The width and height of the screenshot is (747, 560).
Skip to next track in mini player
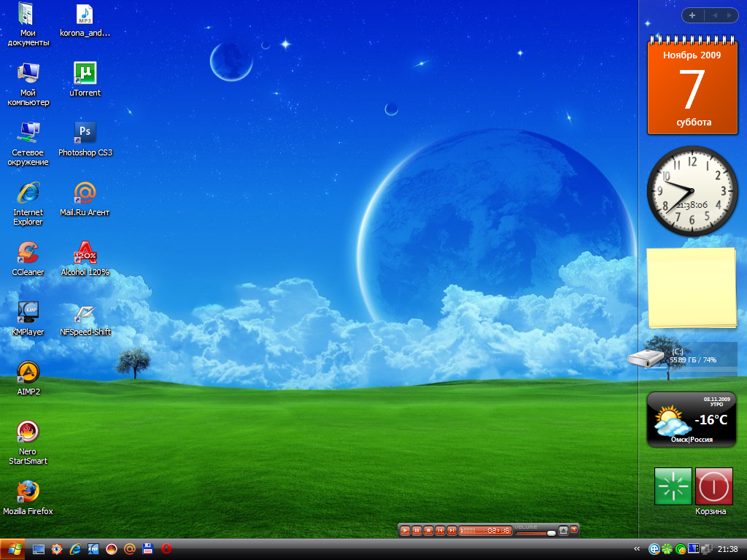tap(452, 531)
